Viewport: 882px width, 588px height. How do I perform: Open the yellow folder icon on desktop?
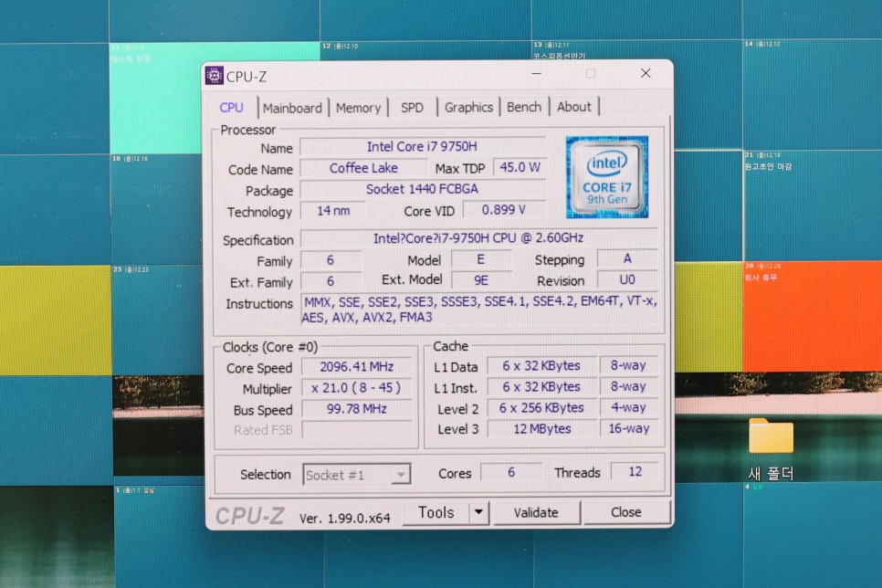tap(771, 436)
